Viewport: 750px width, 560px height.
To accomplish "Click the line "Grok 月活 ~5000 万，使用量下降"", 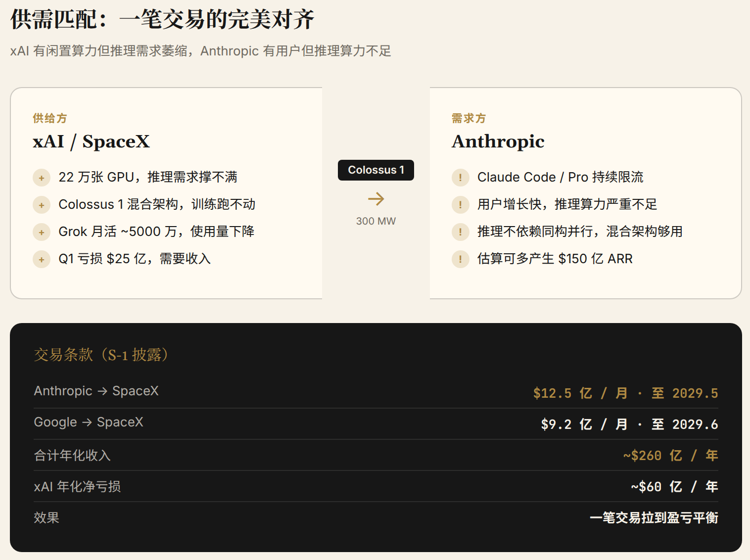I will tap(156, 232).
